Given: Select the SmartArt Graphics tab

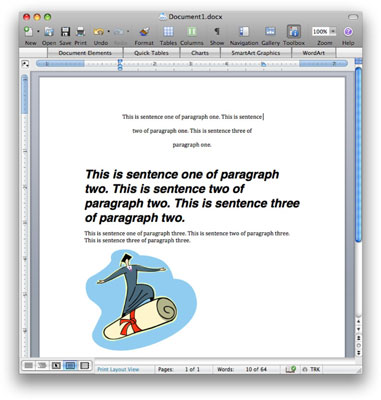Looking at the screenshot, I should point(256,53).
